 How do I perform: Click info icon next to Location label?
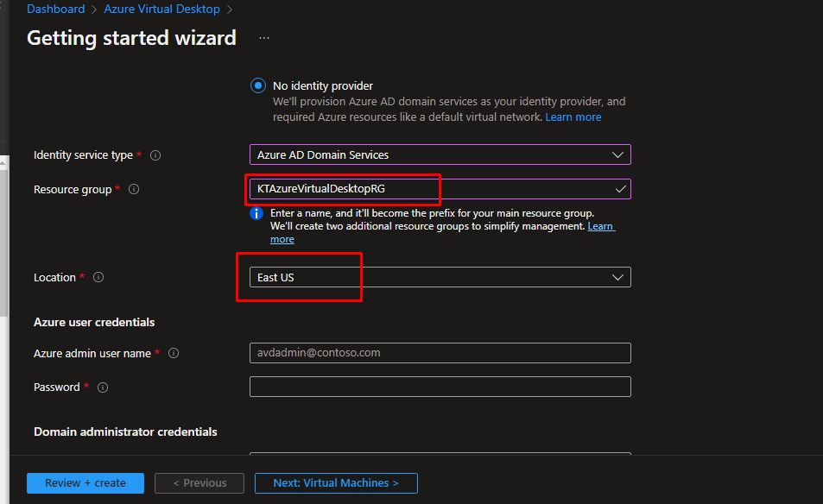pos(98,277)
